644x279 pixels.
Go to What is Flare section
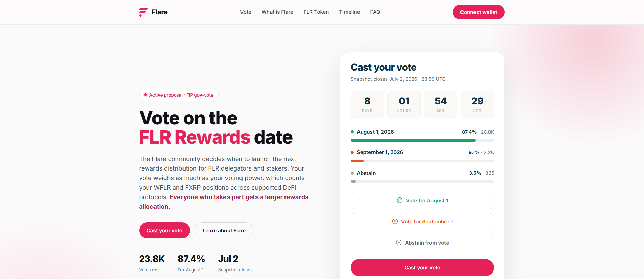(x=277, y=12)
